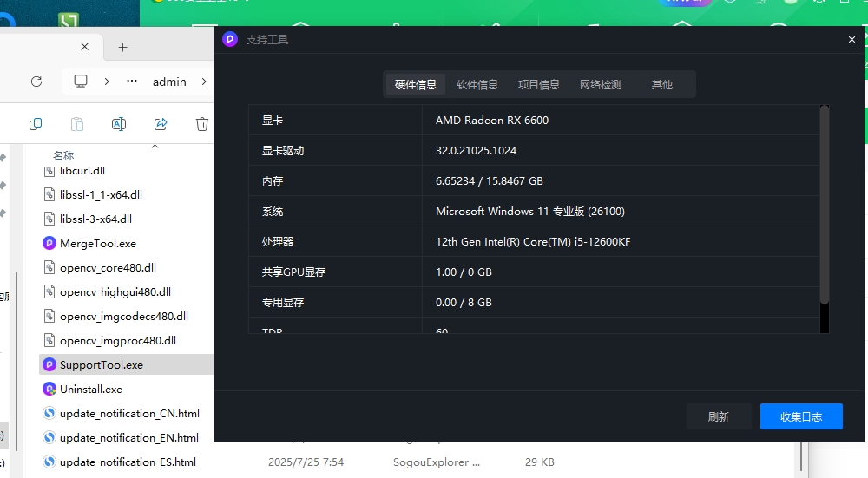Select update_notification_CN.html in file list
The height and width of the screenshot is (478, 868).
tap(129, 414)
